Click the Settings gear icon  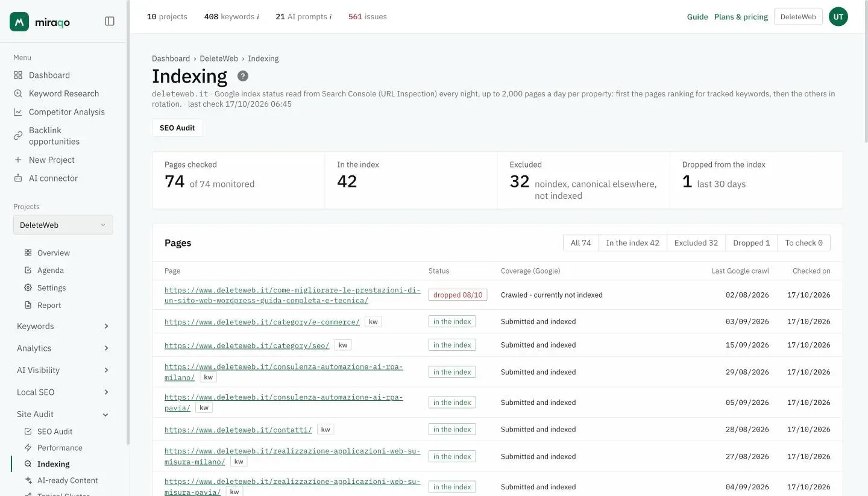pyautogui.click(x=28, y=288)
